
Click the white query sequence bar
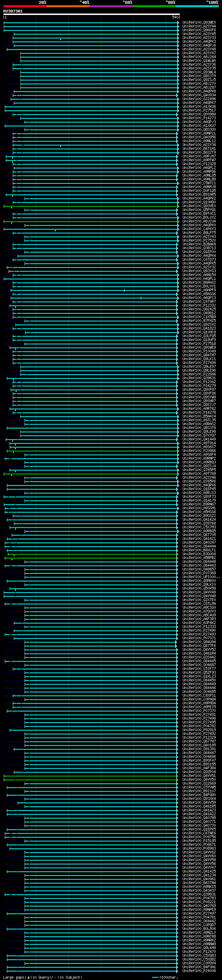(92, 14)
